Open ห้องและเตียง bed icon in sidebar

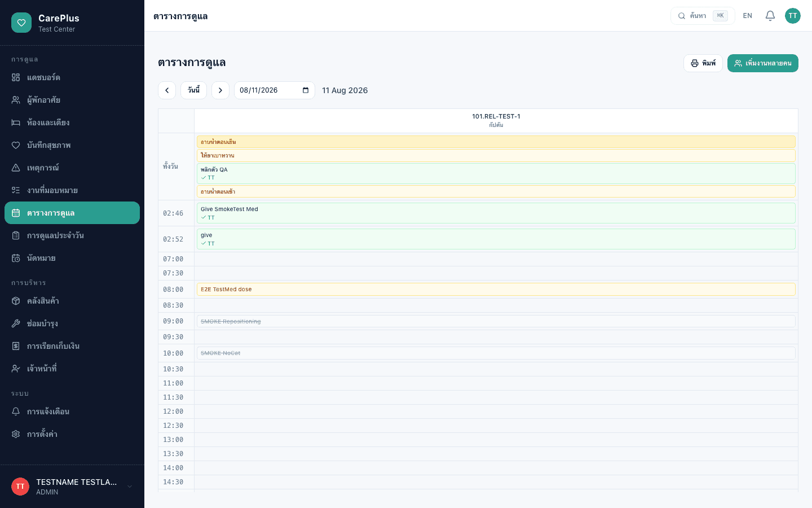pyautogui.click(x=16, y=122)
